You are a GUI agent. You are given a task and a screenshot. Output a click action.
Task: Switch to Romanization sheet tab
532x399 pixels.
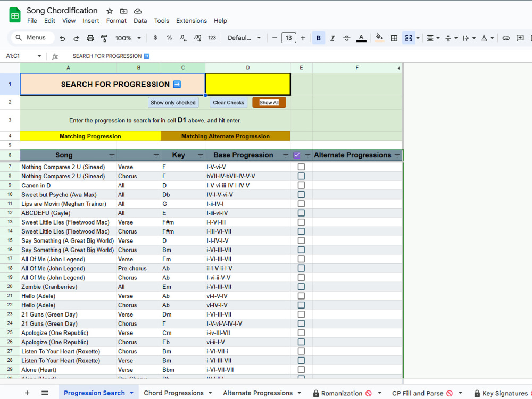(342, 393)
